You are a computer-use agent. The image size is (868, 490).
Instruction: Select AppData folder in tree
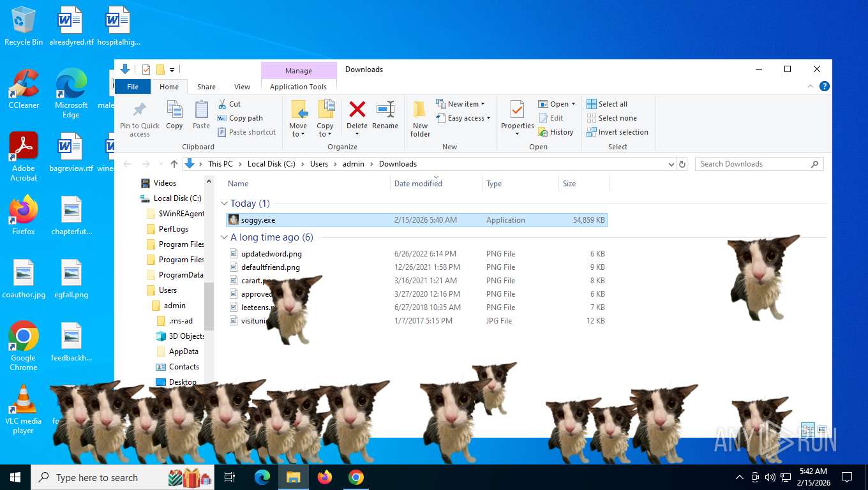coord(183,352)
